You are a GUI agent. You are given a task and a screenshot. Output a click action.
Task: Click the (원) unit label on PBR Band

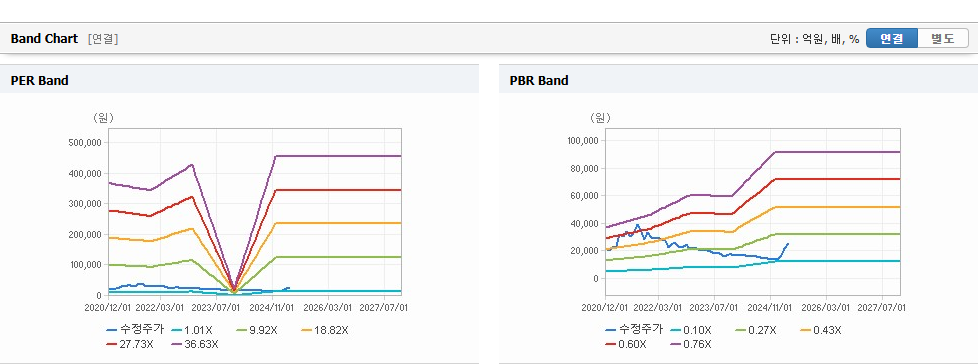click(x=600, y=117)
